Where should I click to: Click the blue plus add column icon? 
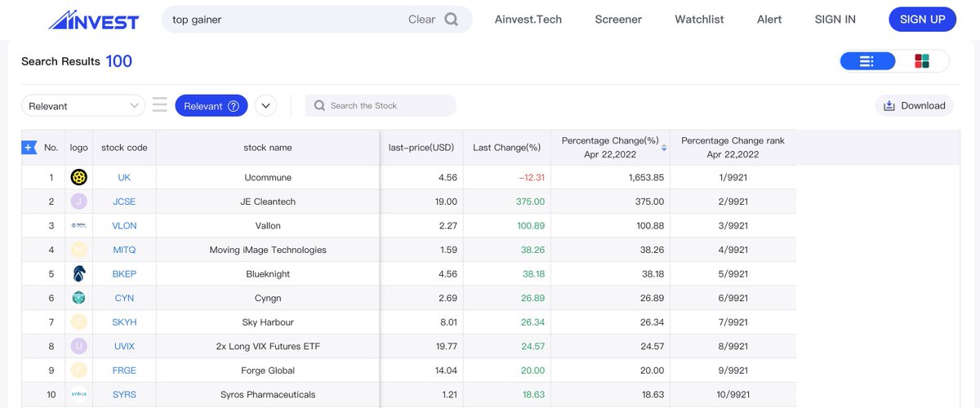point(29,148)
